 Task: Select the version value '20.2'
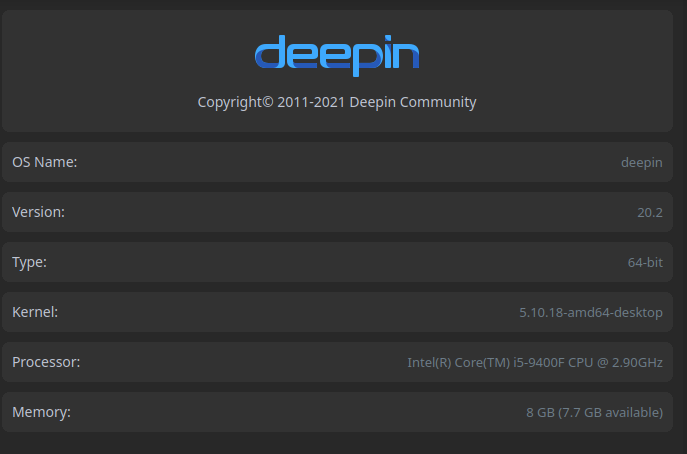650,213
